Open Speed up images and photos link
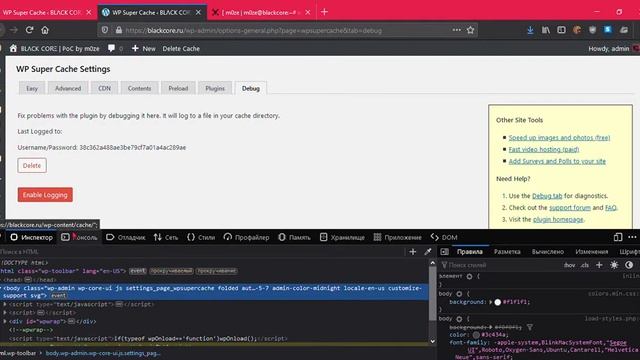The height and width of the screenshot is (360, 640). pyautogui.click(x=559, y=138)
